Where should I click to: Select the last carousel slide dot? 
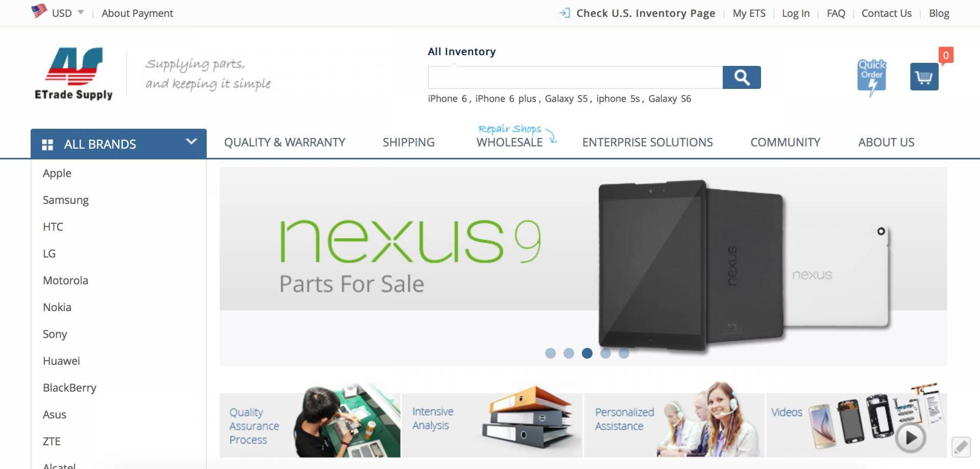(624, 353)
